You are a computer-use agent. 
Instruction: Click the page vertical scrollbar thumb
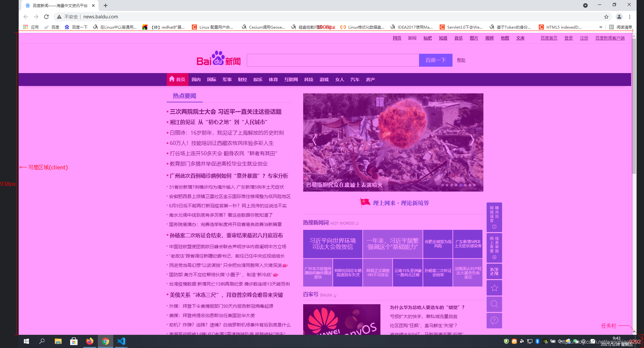(634, 106)
